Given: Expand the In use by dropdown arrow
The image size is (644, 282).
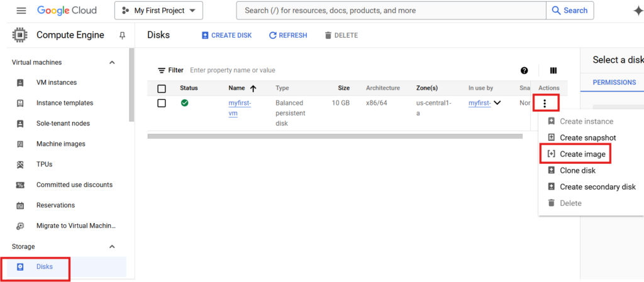Looking at the screenshot, I should (x=497, y=103).
